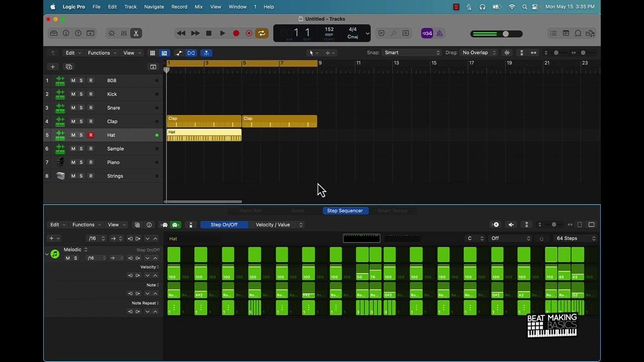
Task: Fast forward the playhead
Action: [x=195, y=33]
